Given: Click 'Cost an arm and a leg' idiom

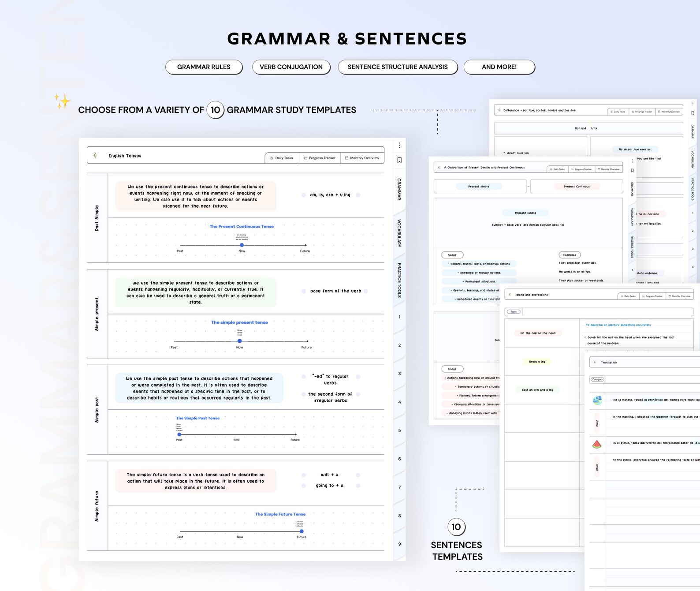Looking at the screenshot, I should [537, 390].
